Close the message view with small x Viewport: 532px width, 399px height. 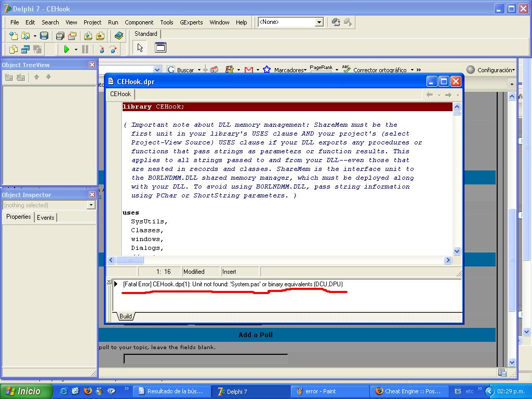point(109,281)
